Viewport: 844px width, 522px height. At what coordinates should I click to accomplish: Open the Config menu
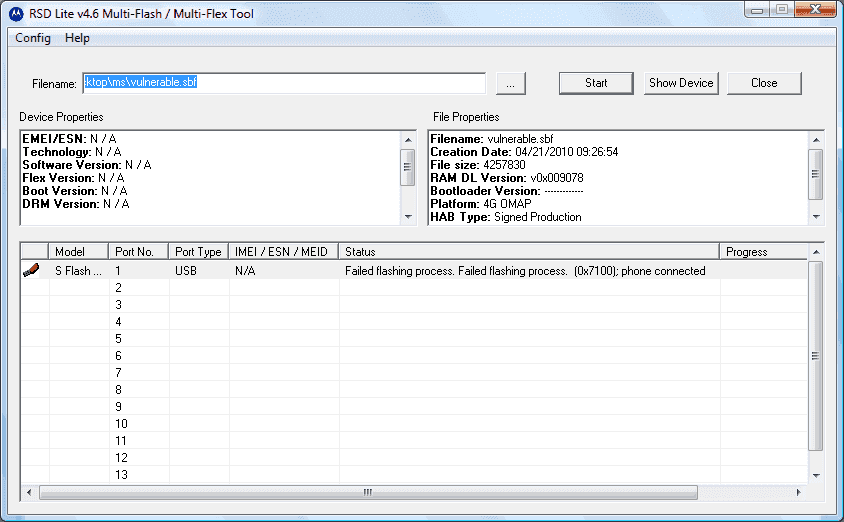(x=33, y=38)
